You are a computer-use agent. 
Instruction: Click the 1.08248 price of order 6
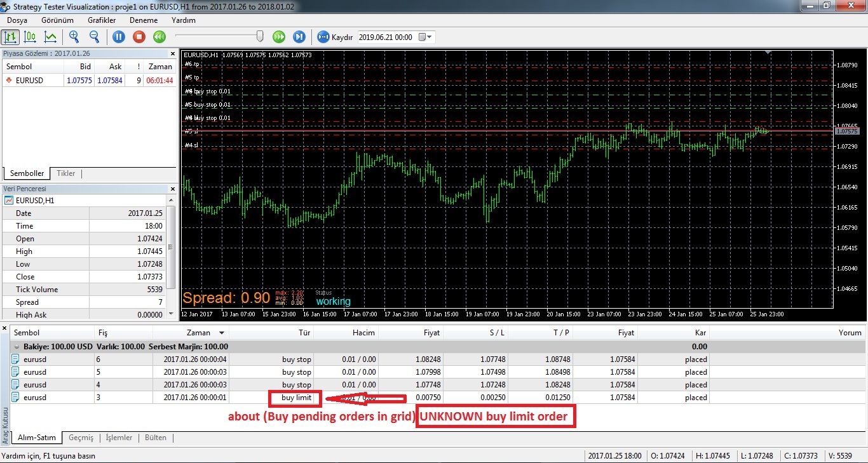tap(428, 359)
